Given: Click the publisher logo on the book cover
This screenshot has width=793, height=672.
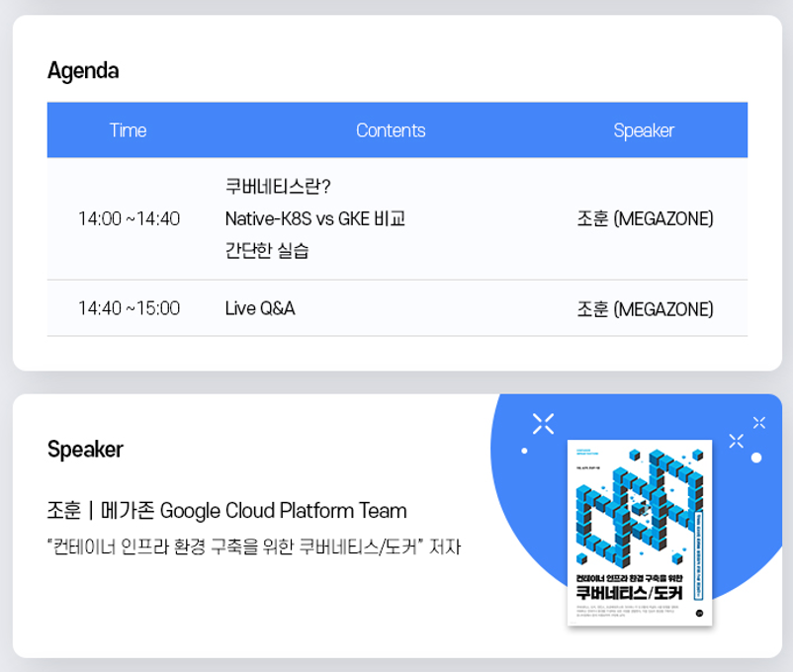Looking at the screenshot, I should point(699,616).
